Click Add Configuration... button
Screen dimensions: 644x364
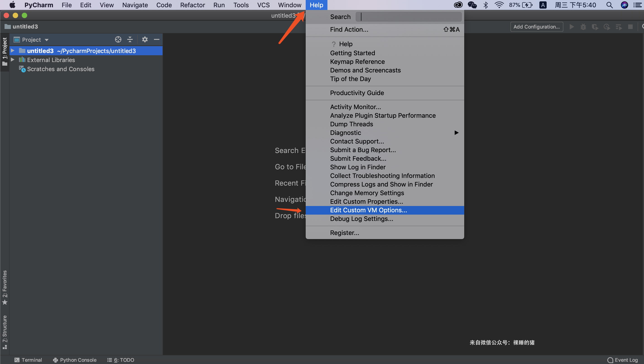536,27
